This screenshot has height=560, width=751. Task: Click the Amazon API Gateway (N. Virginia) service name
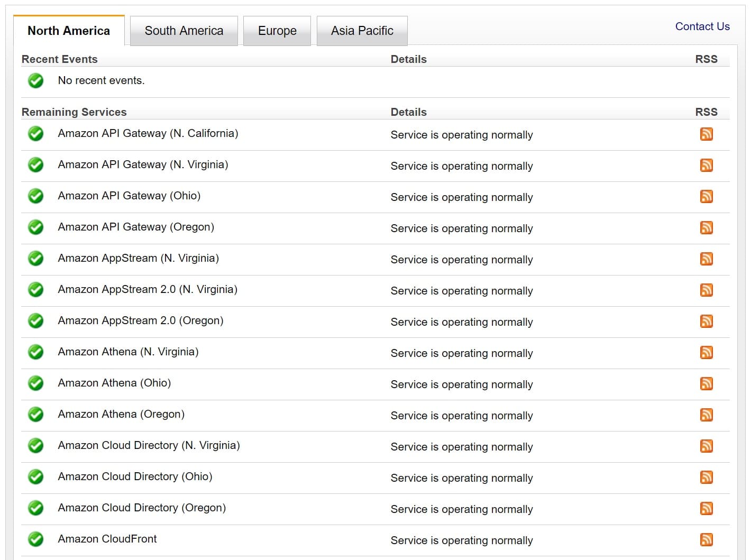pos(143,164)
